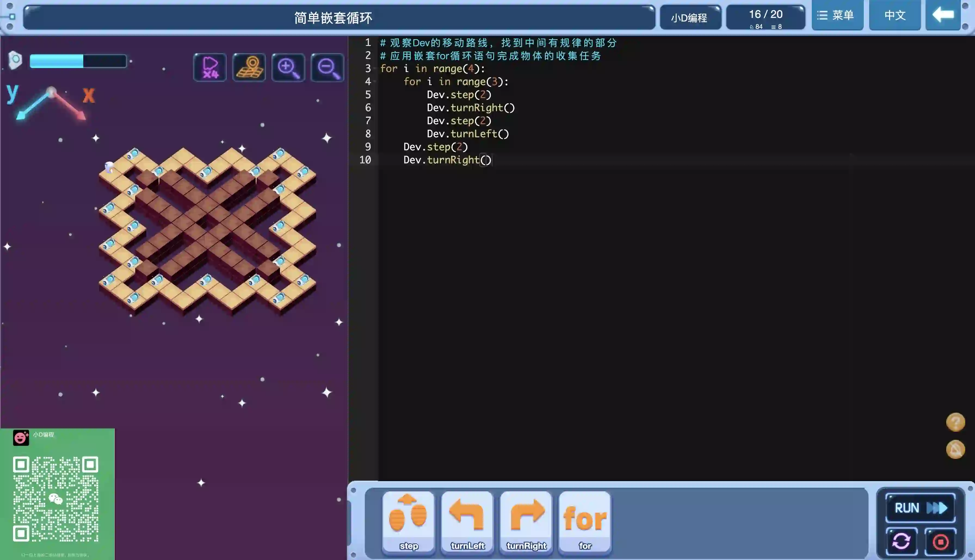Image resolution: width=975 pixels, height=560 pixels.
Task: Toggle the map coordinate marker view
Action: (x=249, y=68)
